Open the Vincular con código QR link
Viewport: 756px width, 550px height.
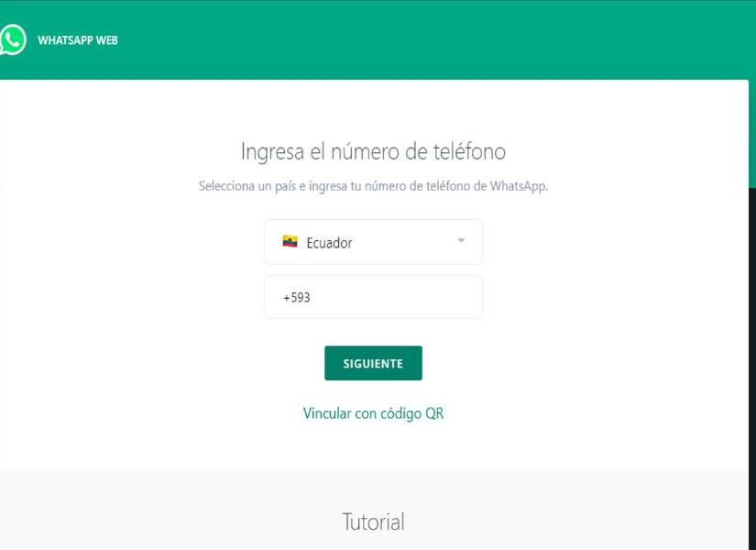[373, 413]
